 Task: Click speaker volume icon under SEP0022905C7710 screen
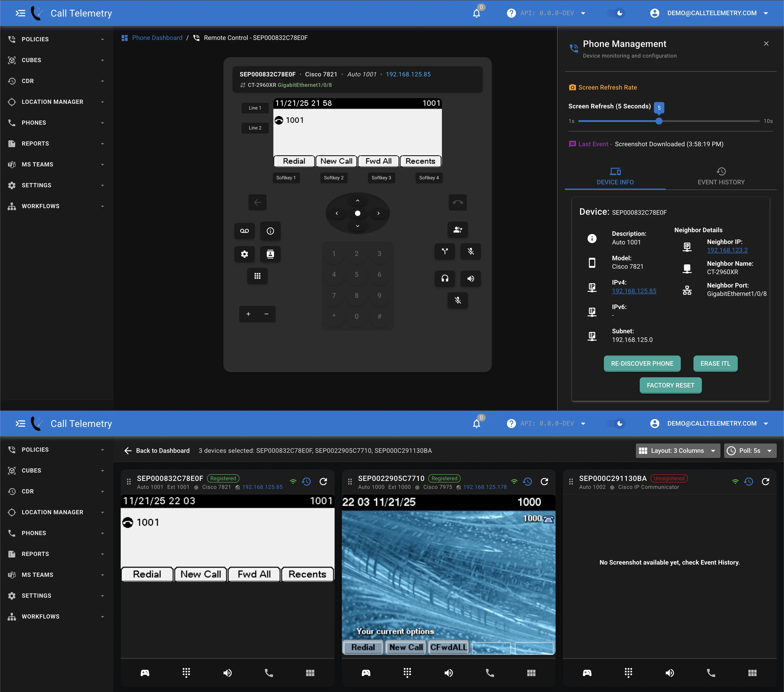click(x=448, y=673)
